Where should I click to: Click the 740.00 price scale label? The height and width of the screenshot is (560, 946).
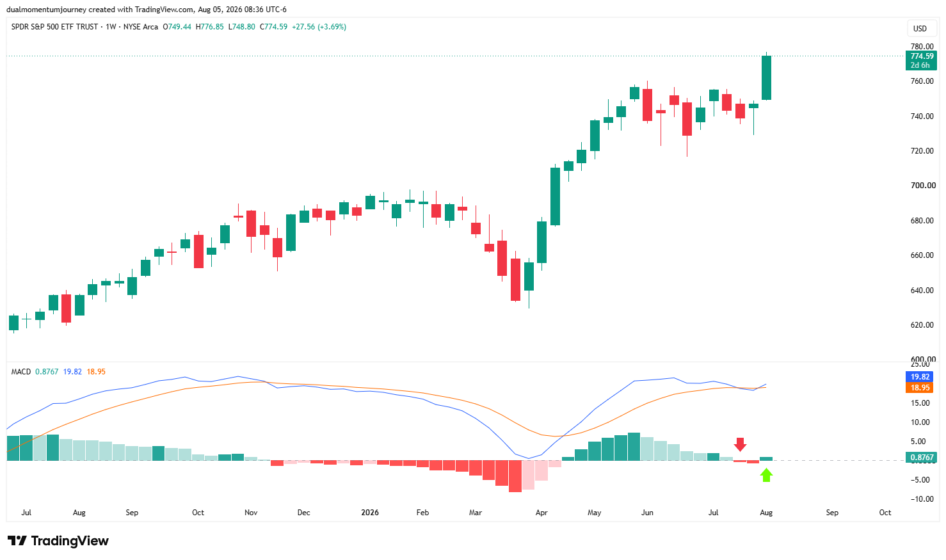[x=922, y=116]
